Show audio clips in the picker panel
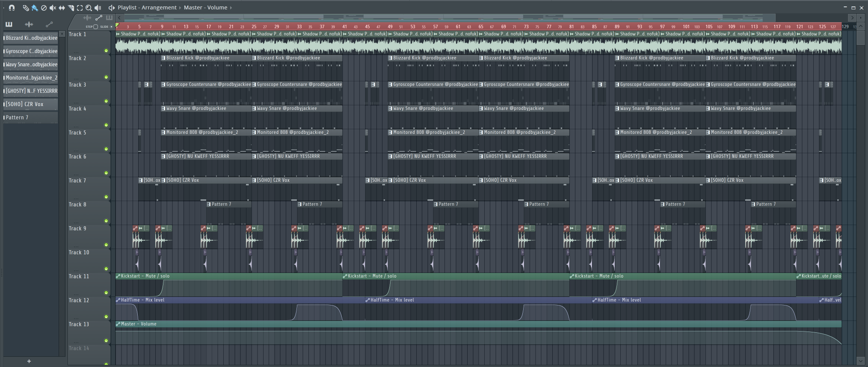 (x=29, y=24)
